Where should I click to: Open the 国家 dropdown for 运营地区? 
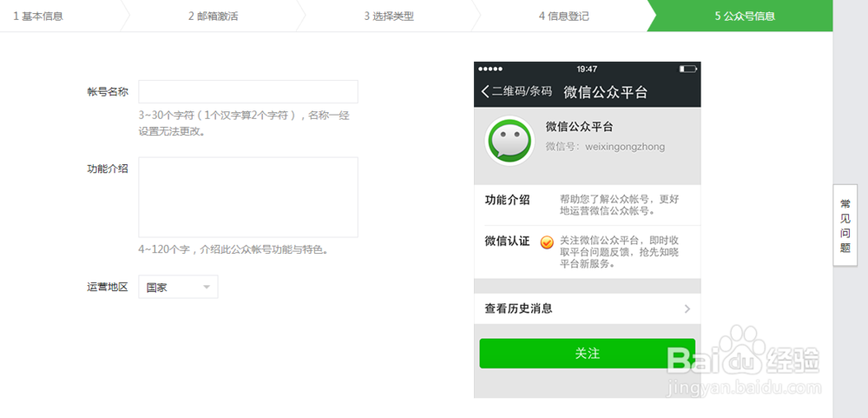pos(178,287)
